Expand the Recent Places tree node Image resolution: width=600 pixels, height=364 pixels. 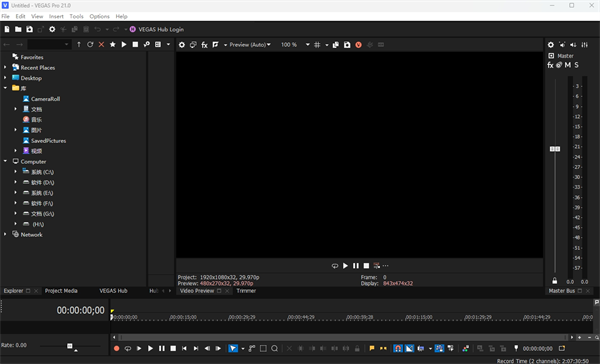5,67
